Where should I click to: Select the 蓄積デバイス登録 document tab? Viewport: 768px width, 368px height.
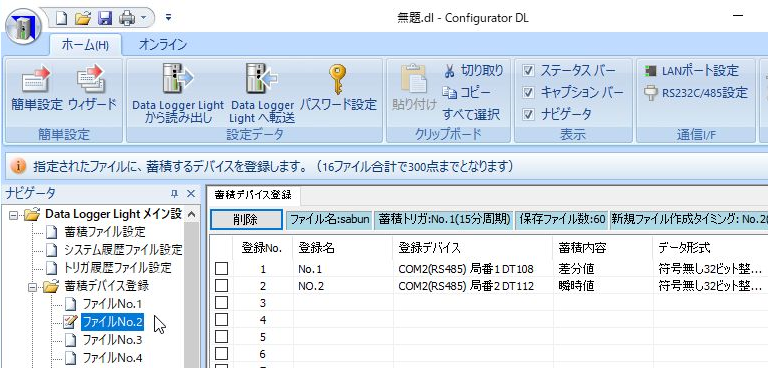pyautogui.click(x=253, y=195)
